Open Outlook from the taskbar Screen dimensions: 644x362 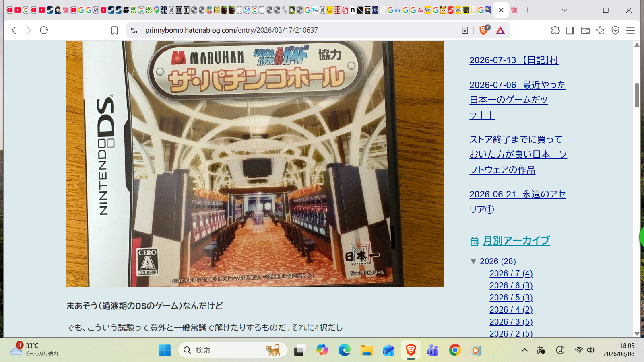pos(388,350)
